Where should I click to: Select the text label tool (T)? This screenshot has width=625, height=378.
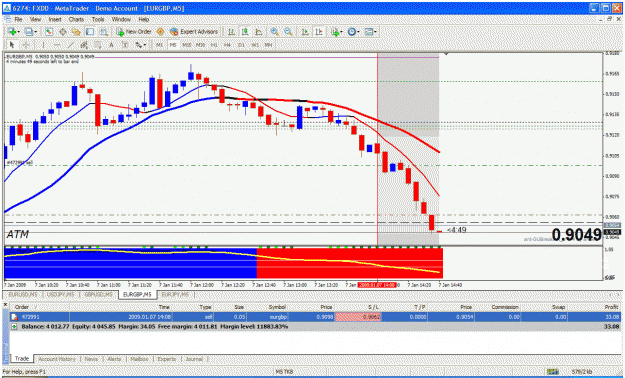[x=125, y=45]
